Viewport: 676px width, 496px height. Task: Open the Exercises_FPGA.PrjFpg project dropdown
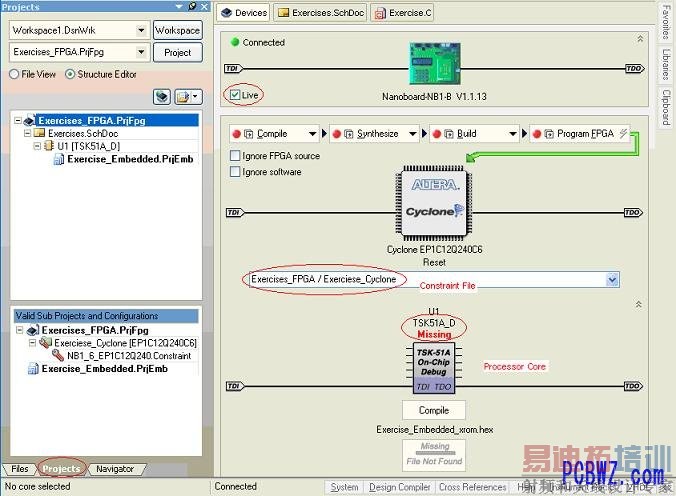[141, 52]
